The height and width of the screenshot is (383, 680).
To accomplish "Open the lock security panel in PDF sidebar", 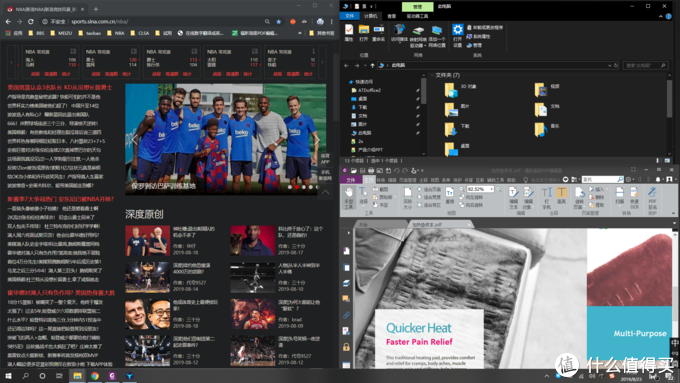I will click(346, 347).
